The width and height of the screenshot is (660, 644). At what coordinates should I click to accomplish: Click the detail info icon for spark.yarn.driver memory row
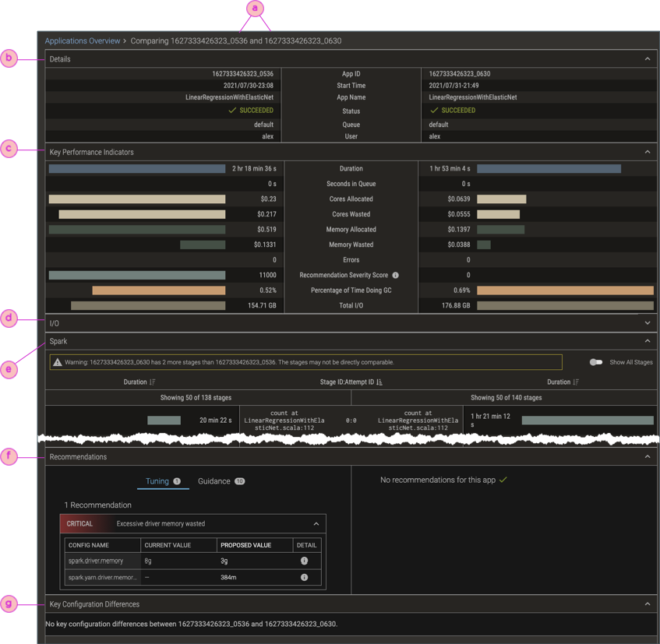(x=304, y=578)
